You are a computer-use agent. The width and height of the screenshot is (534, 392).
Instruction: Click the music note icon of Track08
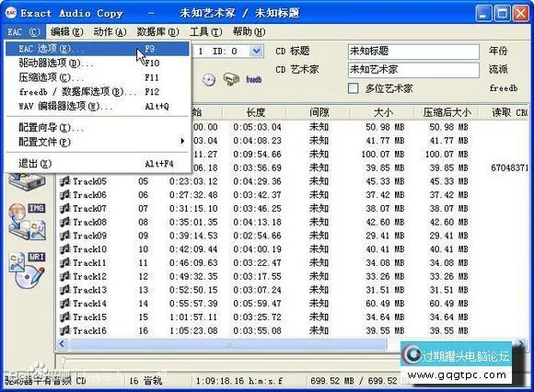point(64,222)
